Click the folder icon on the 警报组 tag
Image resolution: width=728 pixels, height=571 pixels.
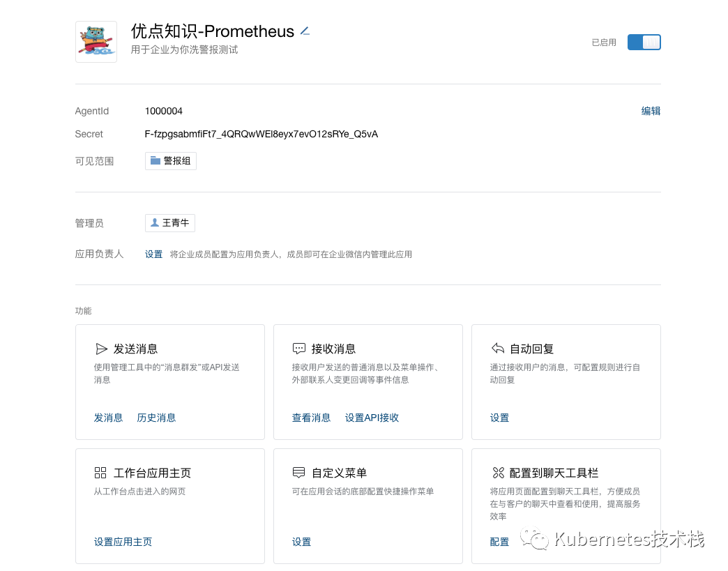click(154, 160)
